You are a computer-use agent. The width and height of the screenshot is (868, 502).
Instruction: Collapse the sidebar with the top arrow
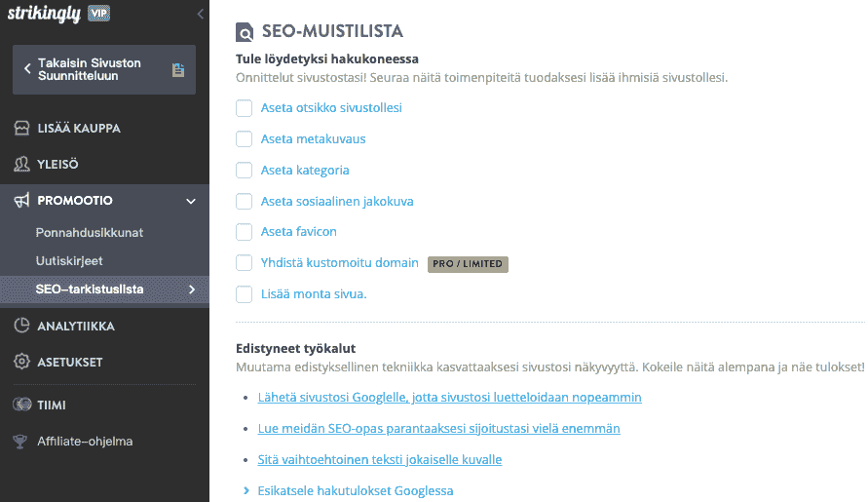point(200,14)
